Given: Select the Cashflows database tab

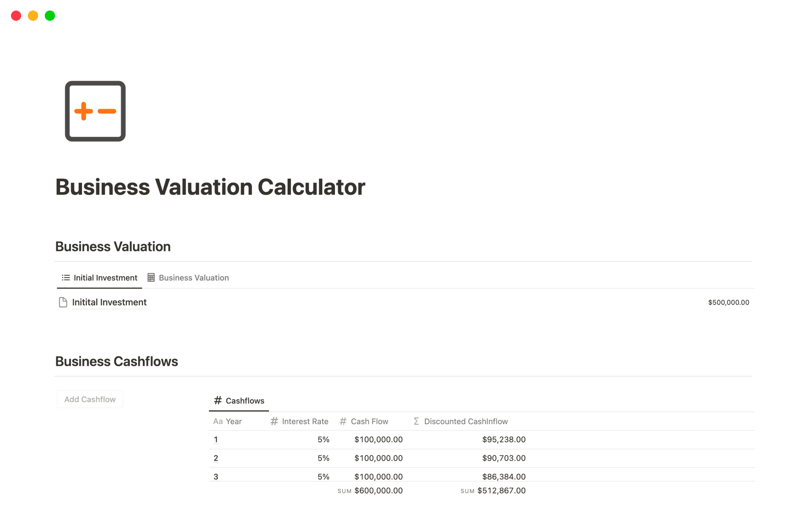Looking at the screenshot, I should (244, 400).
